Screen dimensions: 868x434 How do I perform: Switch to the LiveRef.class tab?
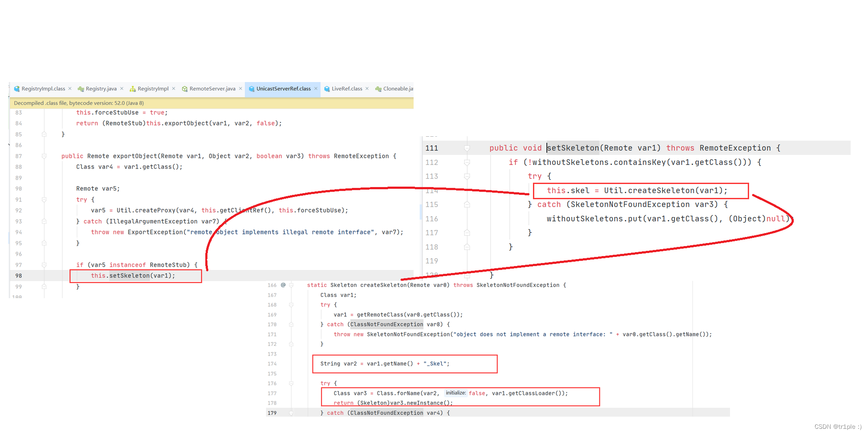coord(347,89)
